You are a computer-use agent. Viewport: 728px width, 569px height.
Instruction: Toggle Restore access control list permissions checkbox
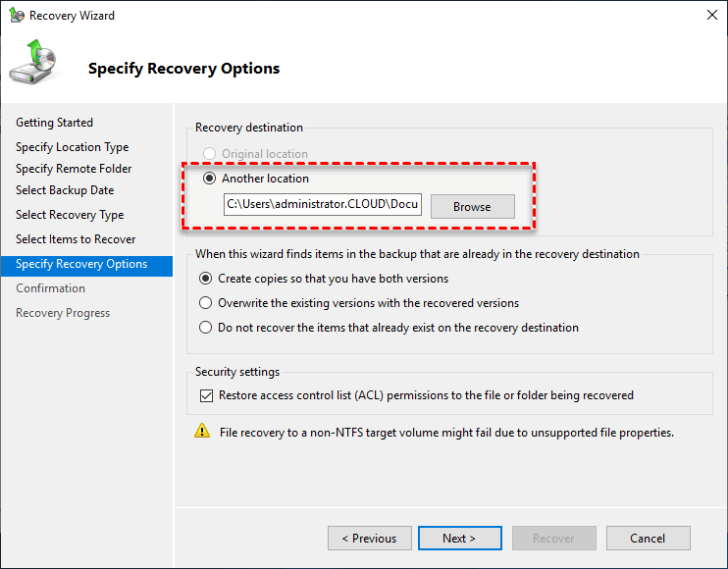point(206,395)
